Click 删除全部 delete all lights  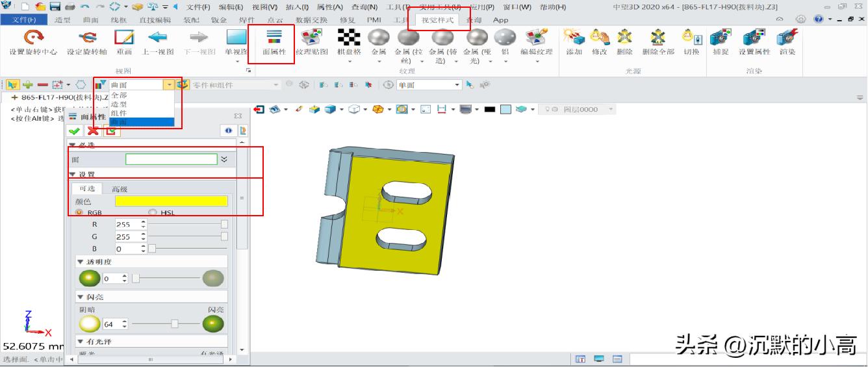[x=658, y=43]
